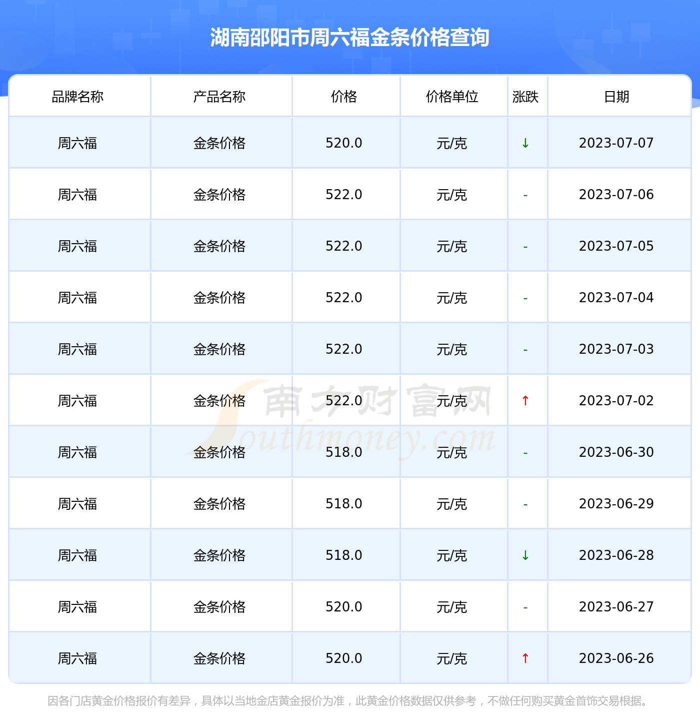
Task: Click 周六福 brand in the 2023-07-03 row
Action: tap(77, 349)
